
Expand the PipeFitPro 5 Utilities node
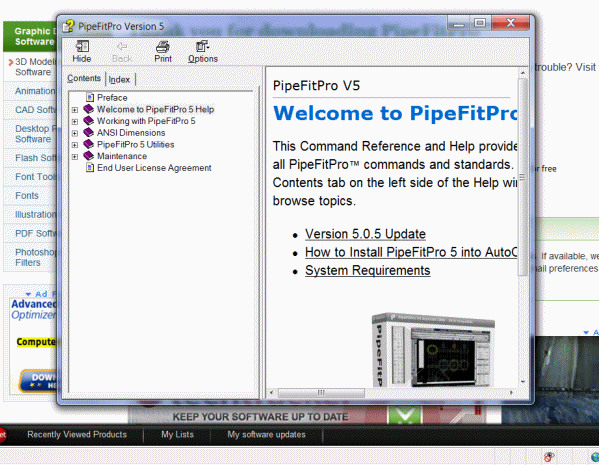point(75,145)
